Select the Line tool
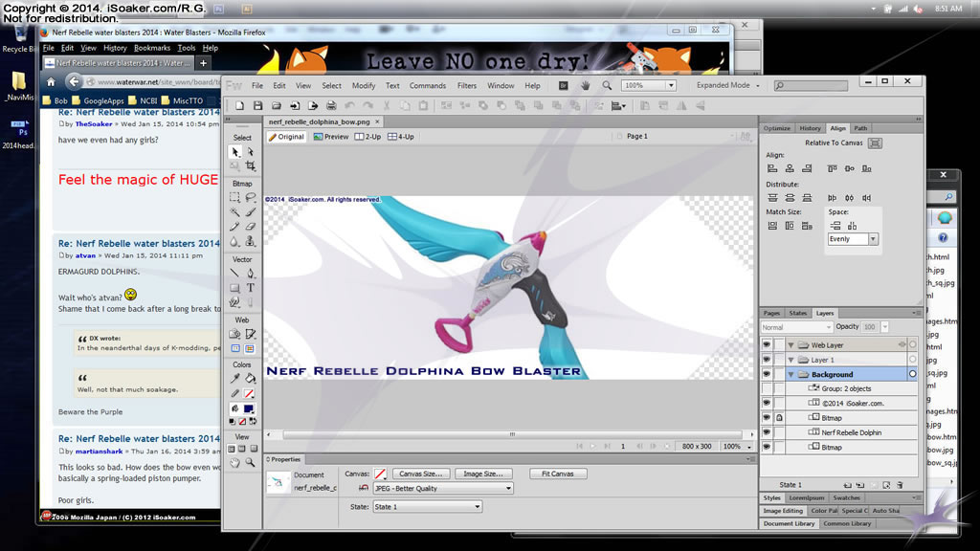The width and height of the screenshot is (980, 551). point(235,273)
